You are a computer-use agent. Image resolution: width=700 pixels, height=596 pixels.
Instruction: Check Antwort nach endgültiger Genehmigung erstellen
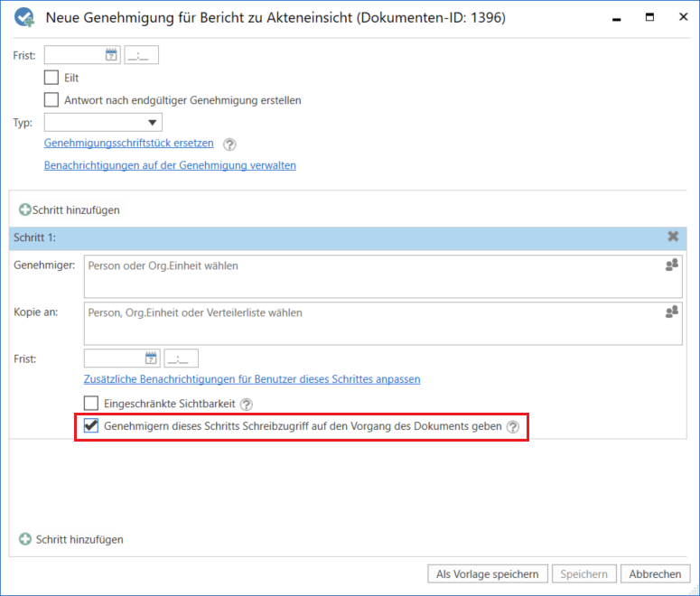pos(51,100)
